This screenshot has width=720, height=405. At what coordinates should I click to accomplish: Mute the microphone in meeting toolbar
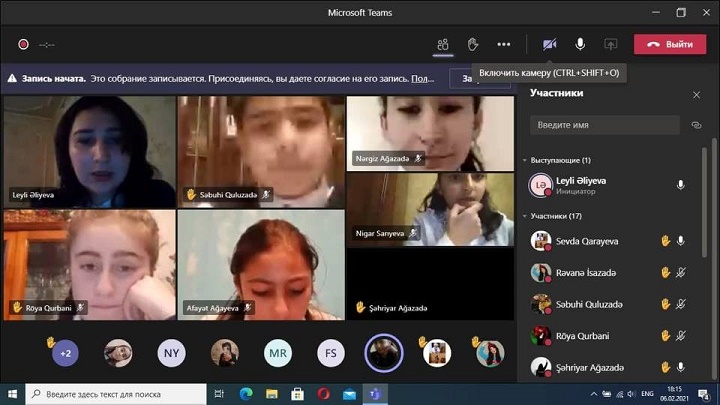pyautogui.click(x=580, y=44)
